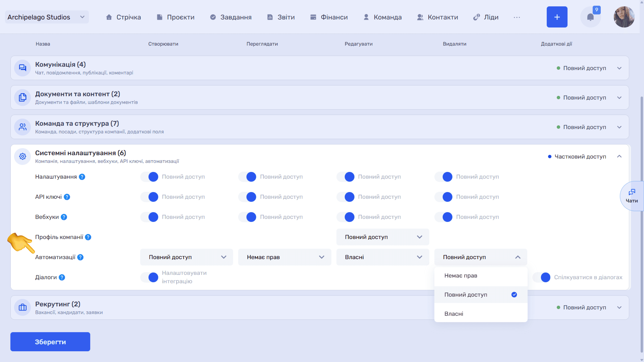The height and width of the screenshot is (362, 644).
Task: Click the vertical page scrollbar
Action: tap(642, 225)
